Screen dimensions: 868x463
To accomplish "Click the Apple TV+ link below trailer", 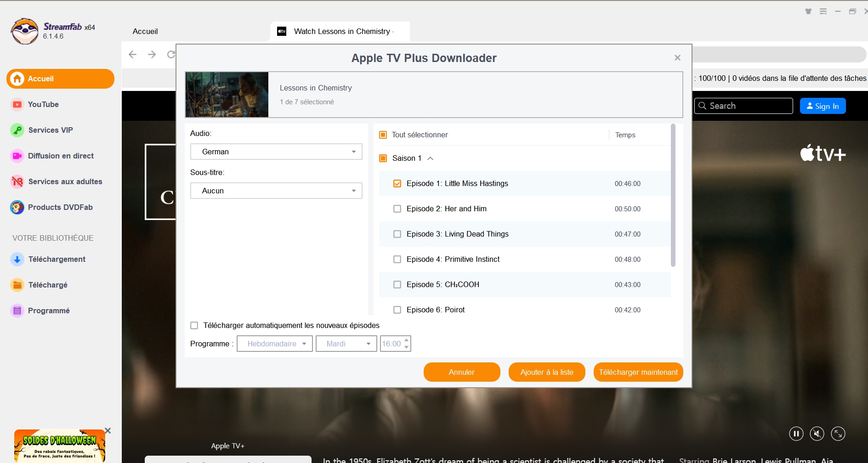I will pos(228,446).
